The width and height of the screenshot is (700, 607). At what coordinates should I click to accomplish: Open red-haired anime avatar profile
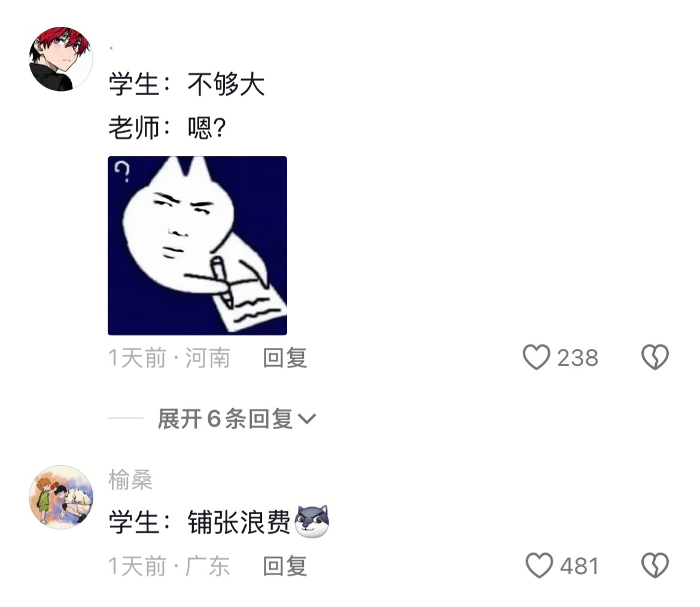[x=60, y=59]
